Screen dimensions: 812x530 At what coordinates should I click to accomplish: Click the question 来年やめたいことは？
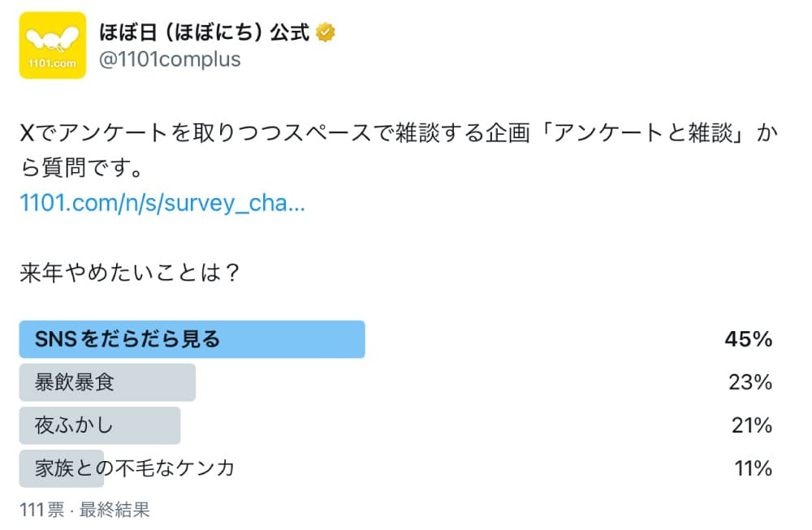click(130, 272)
